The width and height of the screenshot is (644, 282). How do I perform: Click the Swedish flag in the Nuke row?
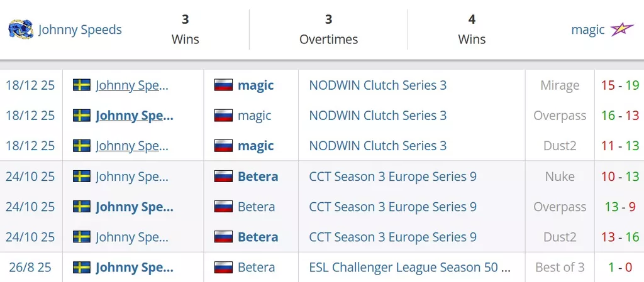82,176
